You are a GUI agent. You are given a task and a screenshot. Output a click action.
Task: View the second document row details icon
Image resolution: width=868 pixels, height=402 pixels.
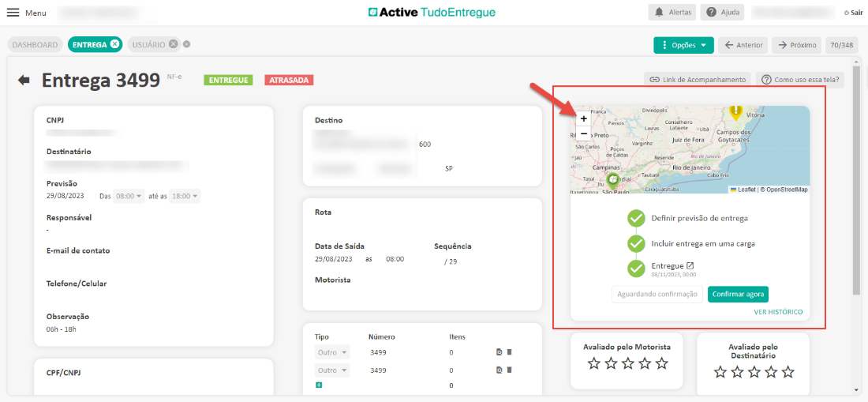click(x=499, y=370)
